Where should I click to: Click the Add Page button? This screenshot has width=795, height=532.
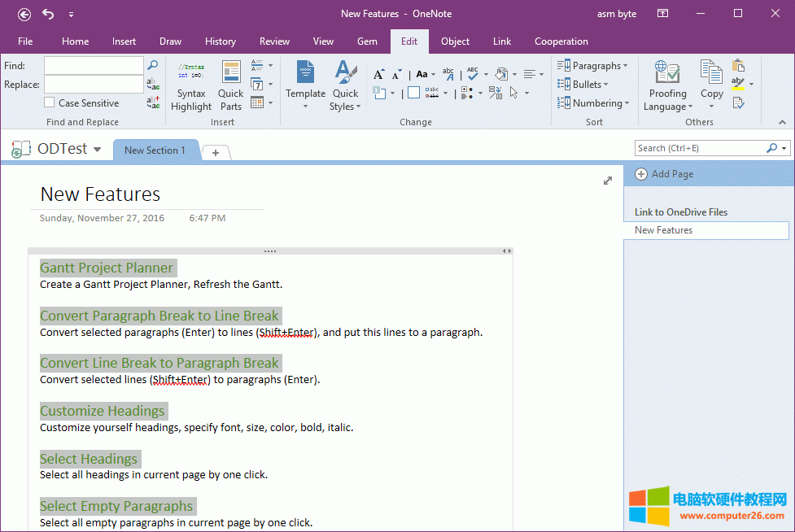point(665,174)
